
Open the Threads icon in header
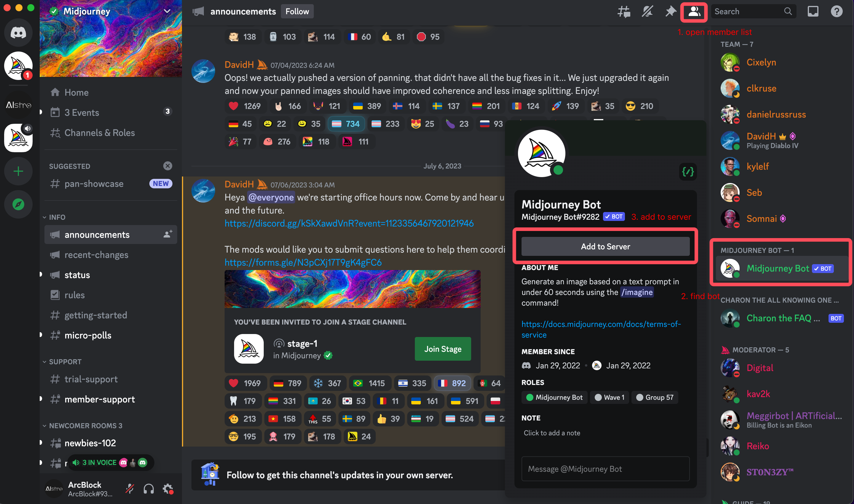tap(624, 12)
